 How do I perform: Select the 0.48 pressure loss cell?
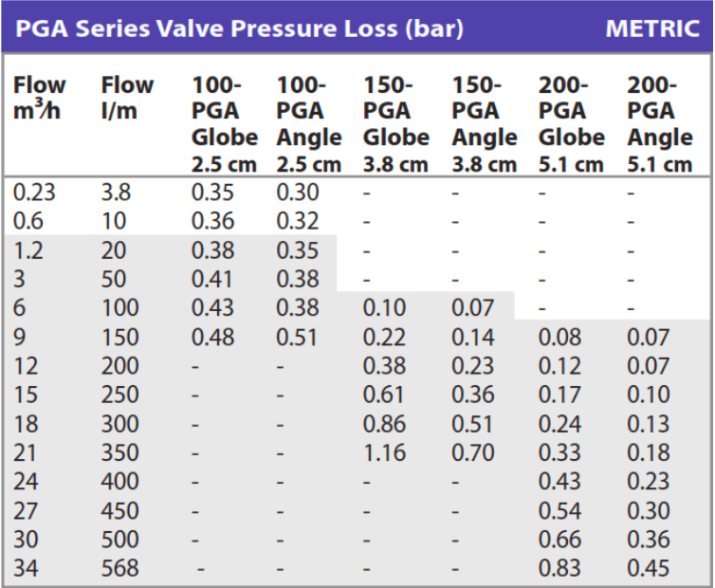pyautogui.click(x=211, y=337)
